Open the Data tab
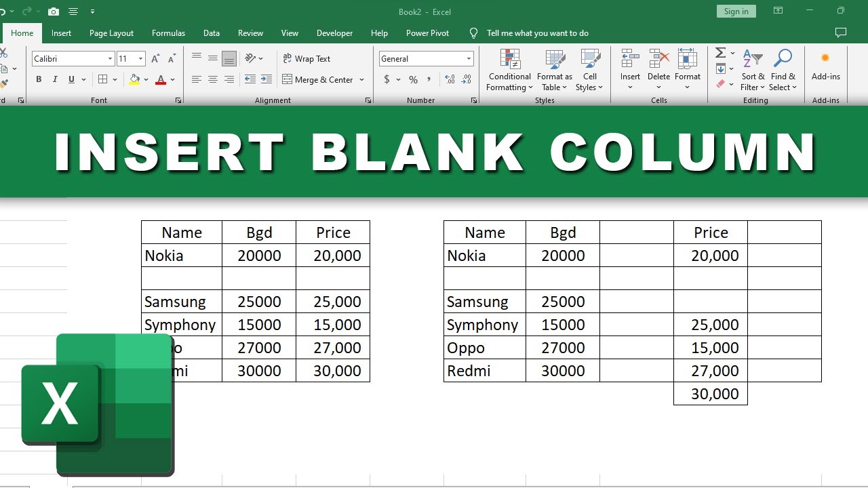 point(211,33)
